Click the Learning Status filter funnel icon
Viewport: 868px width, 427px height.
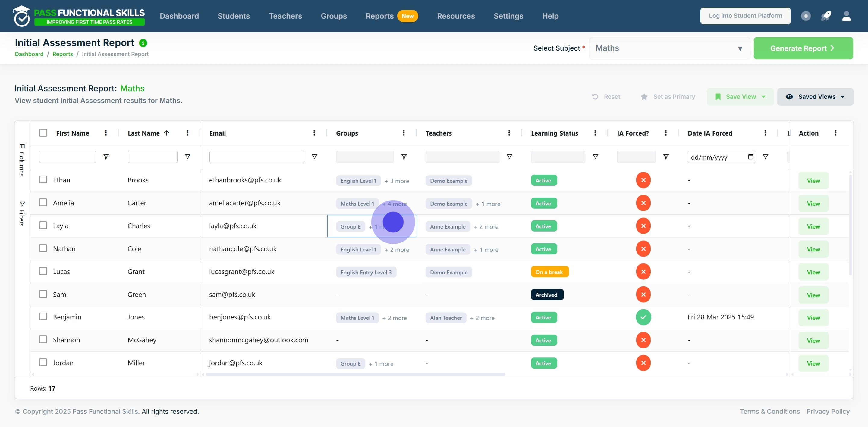tap(596, 157)
